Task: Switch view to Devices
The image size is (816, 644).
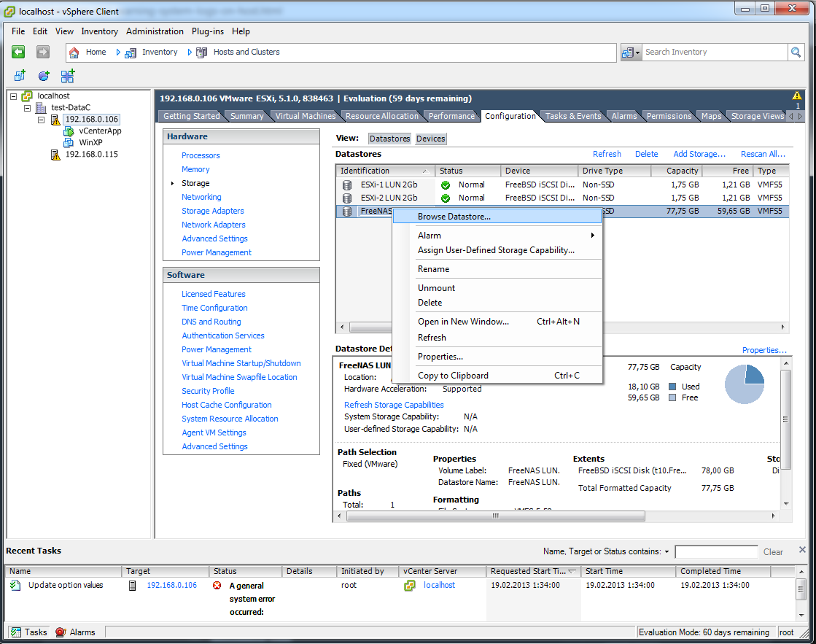Action: (430, 139)
